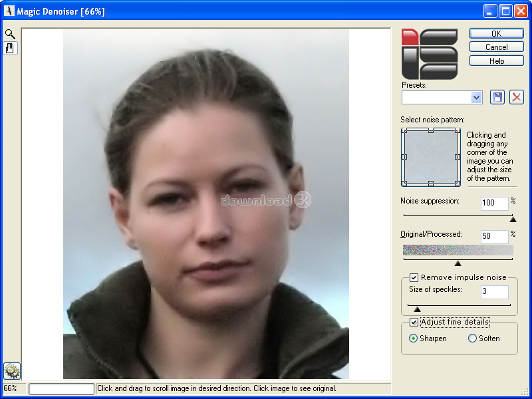Maximize the Magic Denoiser window
Image resolution: width=532 pixels, height=399 pixels.
[x=505, y=11]
